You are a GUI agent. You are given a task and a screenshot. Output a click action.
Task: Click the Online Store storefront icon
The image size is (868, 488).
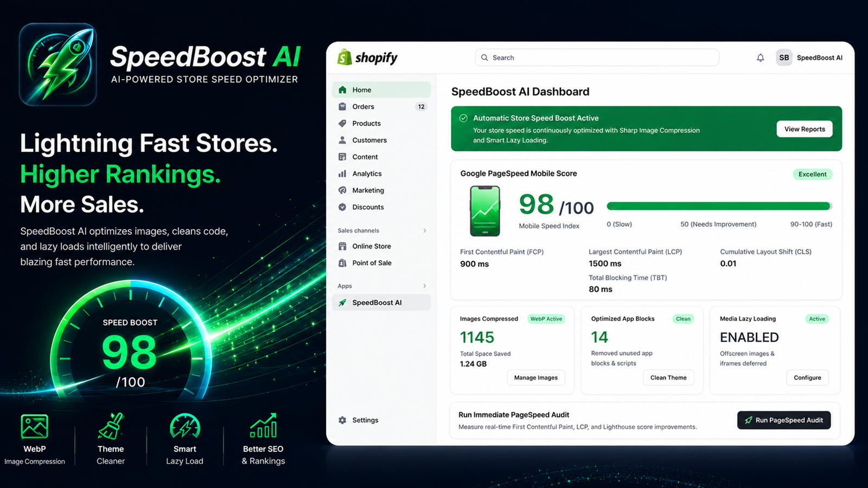[342, 246]
